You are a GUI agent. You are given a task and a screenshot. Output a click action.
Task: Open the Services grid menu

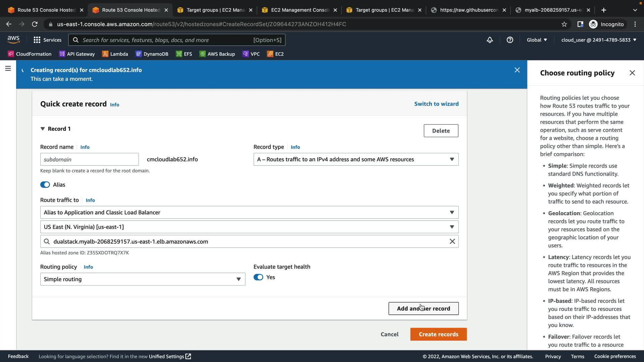pos(47,40)
